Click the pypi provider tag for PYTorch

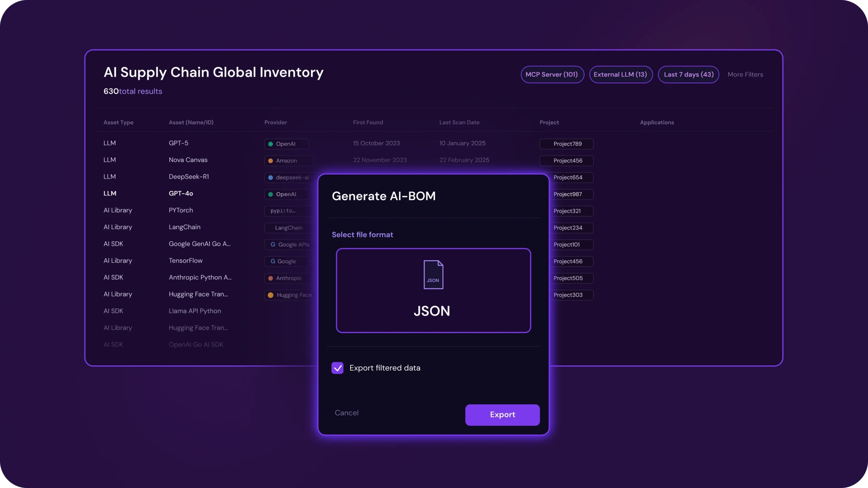click(x=290, y=211)
